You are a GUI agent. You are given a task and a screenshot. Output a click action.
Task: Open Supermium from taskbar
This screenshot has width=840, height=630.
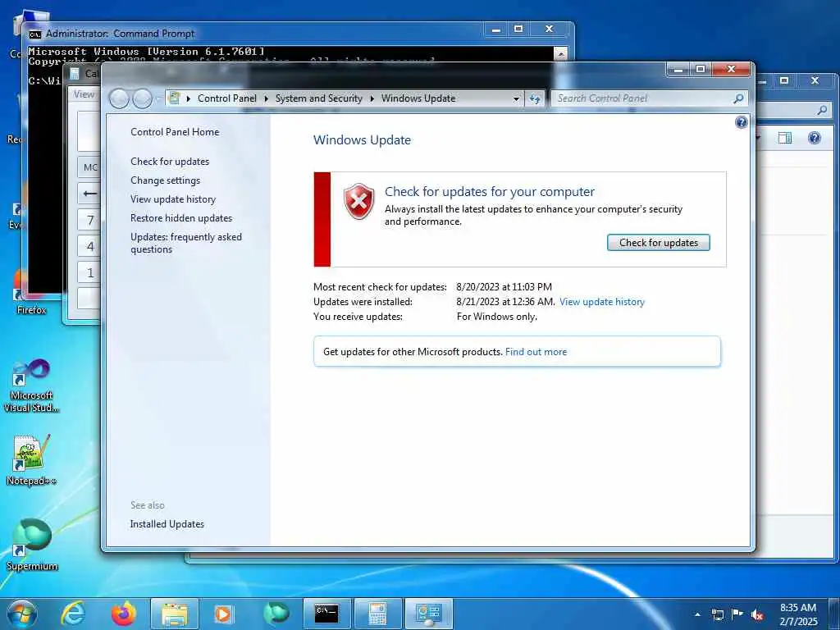pos(276,614)
